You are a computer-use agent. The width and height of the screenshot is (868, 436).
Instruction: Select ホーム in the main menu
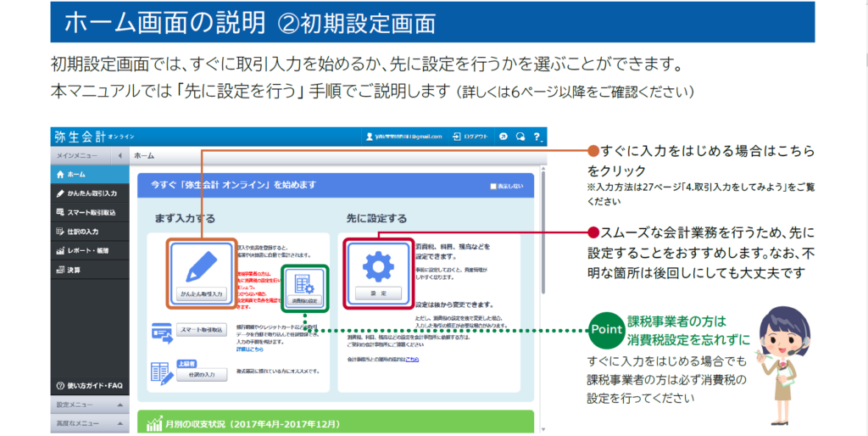pyautogui.click(x=90, y=175)
